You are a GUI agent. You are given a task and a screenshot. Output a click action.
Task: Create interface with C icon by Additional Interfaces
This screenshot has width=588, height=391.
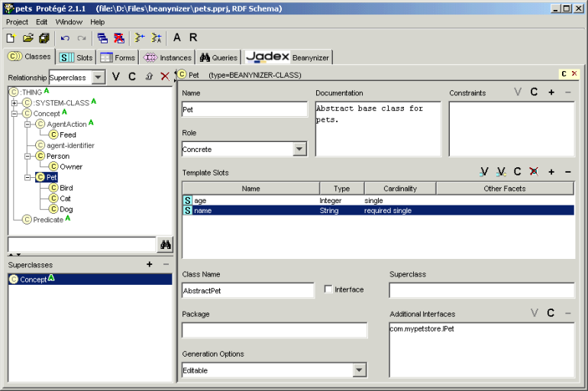click(x=551, y=312)
